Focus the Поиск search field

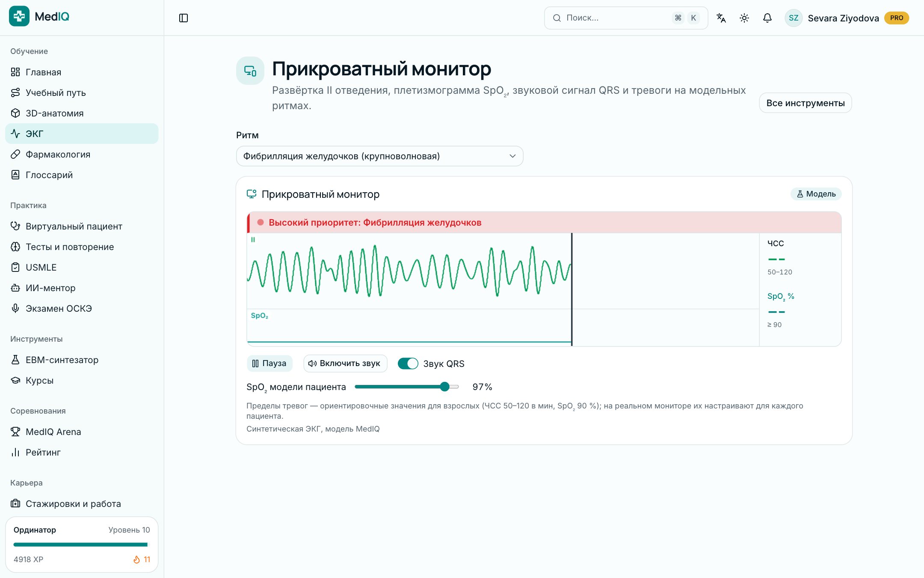click(x=626, y=18)
